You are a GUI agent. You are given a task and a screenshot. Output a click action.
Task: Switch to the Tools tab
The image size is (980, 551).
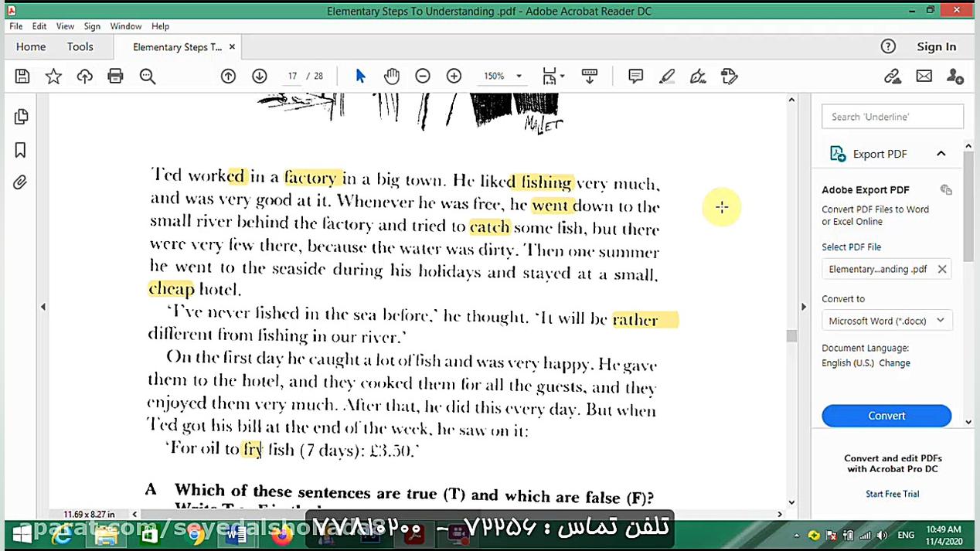click(80, 46)
